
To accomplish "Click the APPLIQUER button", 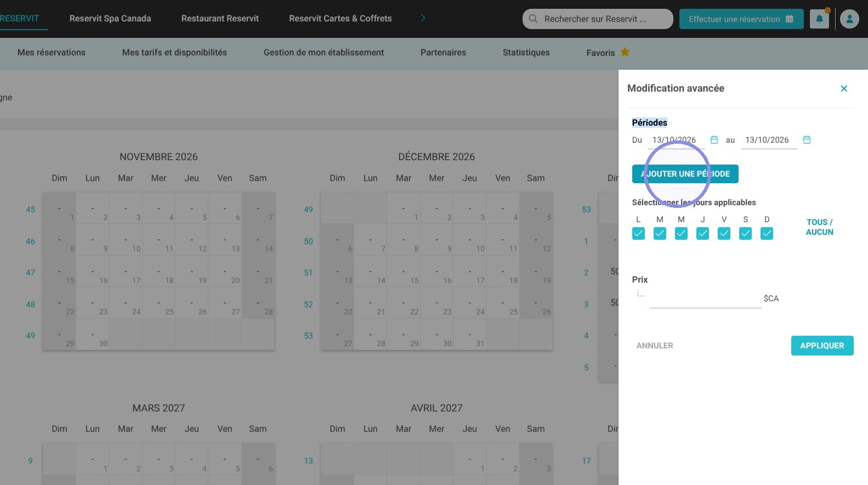I will click(822, 346).
